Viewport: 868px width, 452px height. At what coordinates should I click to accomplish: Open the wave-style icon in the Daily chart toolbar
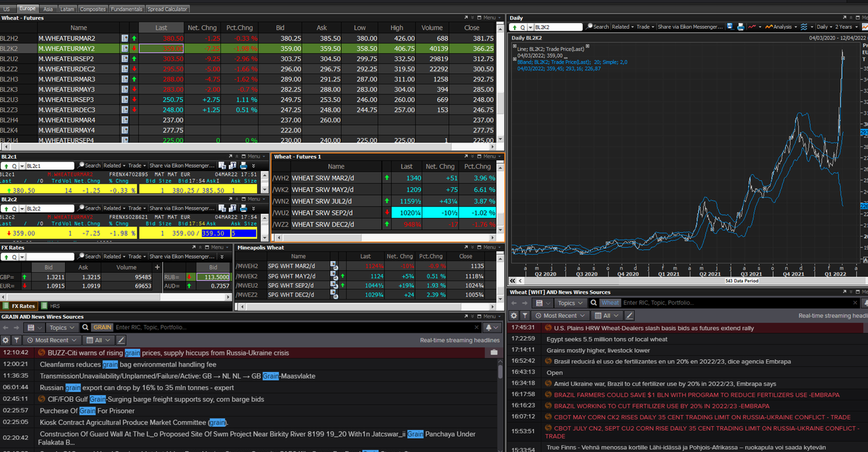click(804, 26)
